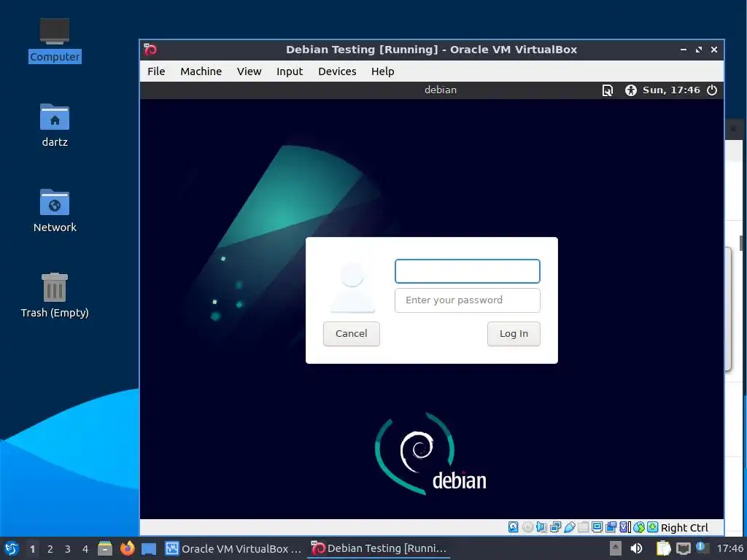Expand the system tray hidden icons arrow
This screenshot has width=747, height=560.
pos(616,548)
